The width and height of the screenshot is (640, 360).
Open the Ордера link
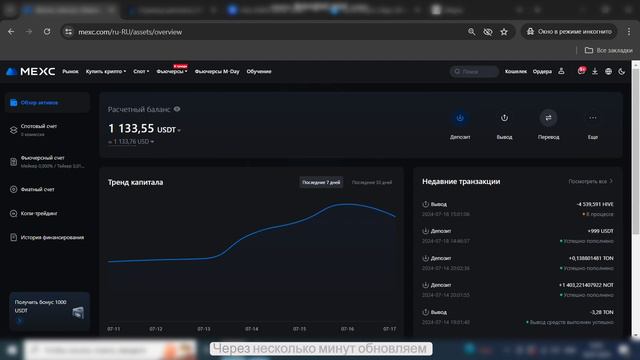pyautogui.click(x=542, y=71)
